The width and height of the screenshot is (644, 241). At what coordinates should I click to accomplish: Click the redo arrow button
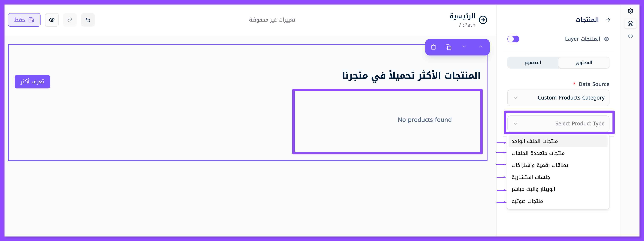click(70, 20)
